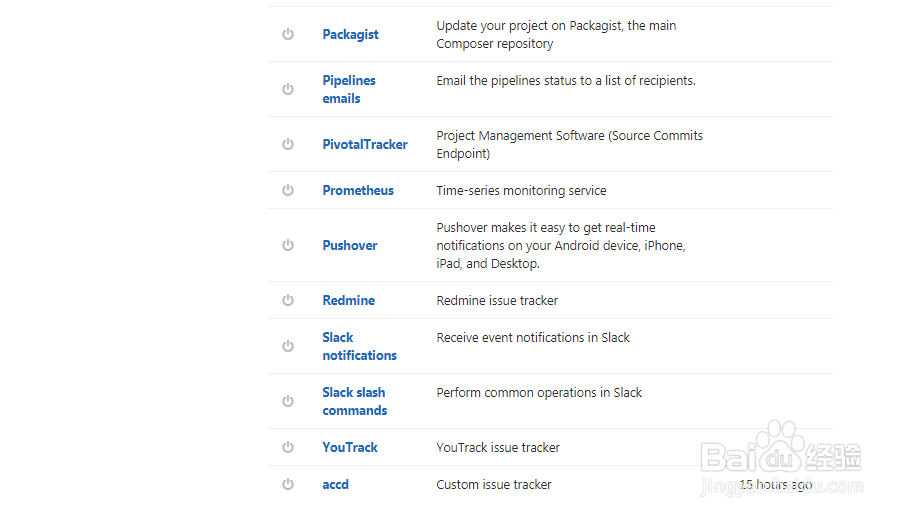This screenshot has height=517, width=913.
Task: Click the Prometheus power status icon
Action: (x=288, y=190)
